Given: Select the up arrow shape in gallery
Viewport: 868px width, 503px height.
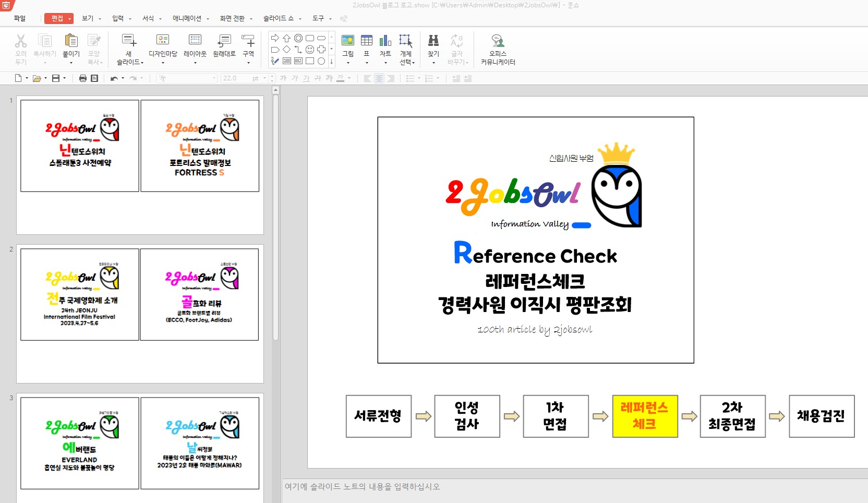Looking at the screenshot, I should click(x=287, y=38).
